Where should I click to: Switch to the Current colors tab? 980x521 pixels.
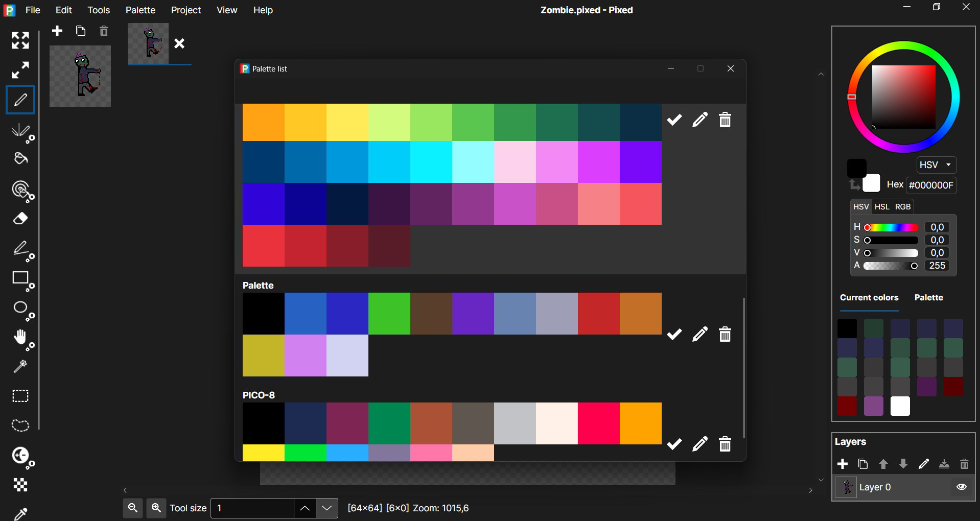click(869, 298)
